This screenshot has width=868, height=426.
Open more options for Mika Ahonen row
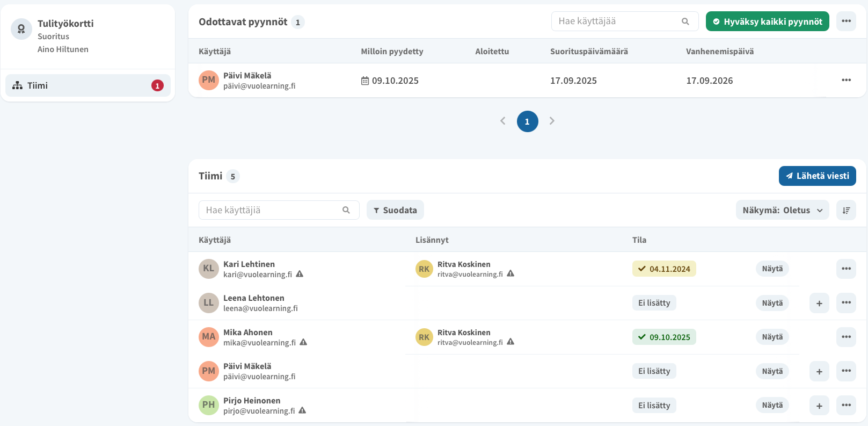pos(846,337)
